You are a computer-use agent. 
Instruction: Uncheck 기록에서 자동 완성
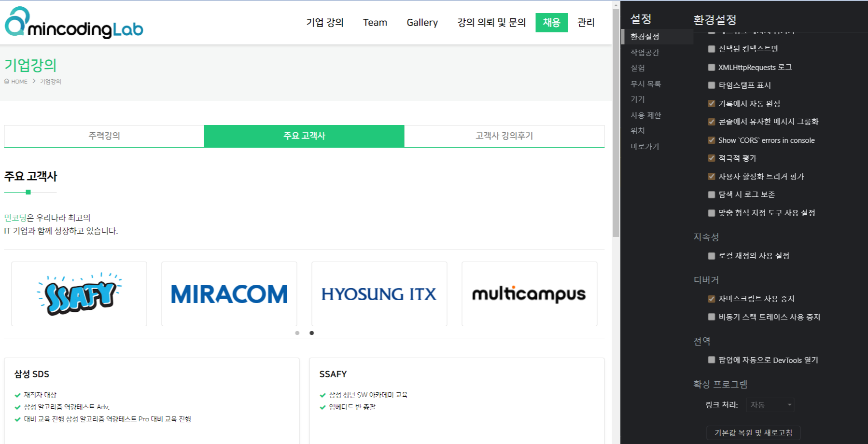click(x=712, y=103)
